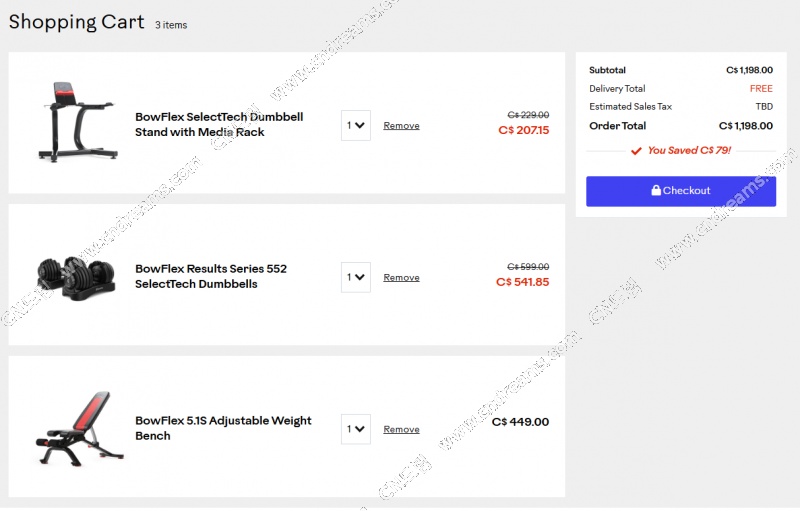Image resolution: width=800 pixels, height=511 pixels.
Task: Expand quantity dropdown for Results Series 552 Dumbbells
Action: coord(355,278)
